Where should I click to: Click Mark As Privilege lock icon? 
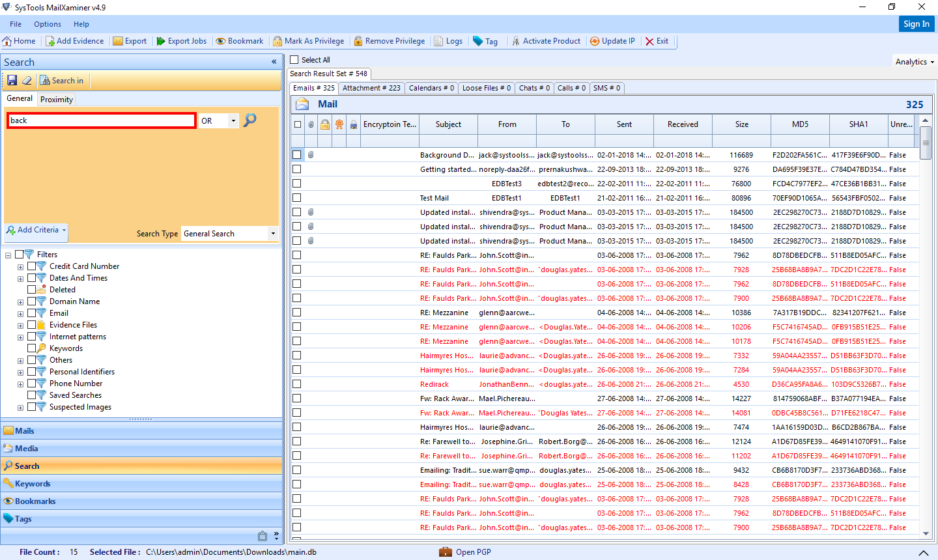point(278,41)
